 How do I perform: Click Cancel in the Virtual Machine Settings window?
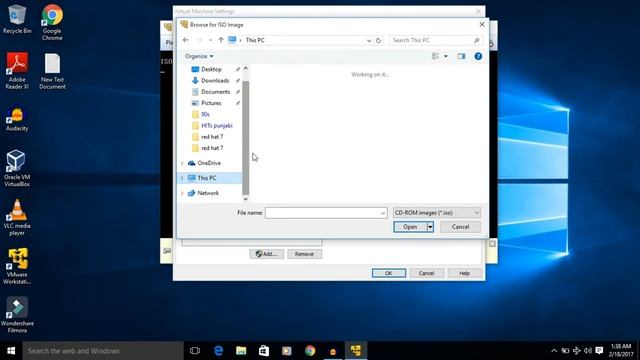click(427, 273)
